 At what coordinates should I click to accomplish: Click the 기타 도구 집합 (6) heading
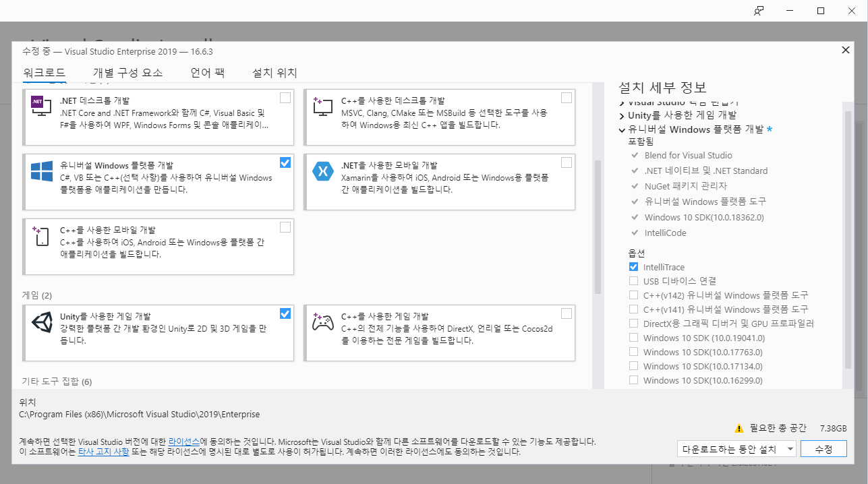coord(57,382)
